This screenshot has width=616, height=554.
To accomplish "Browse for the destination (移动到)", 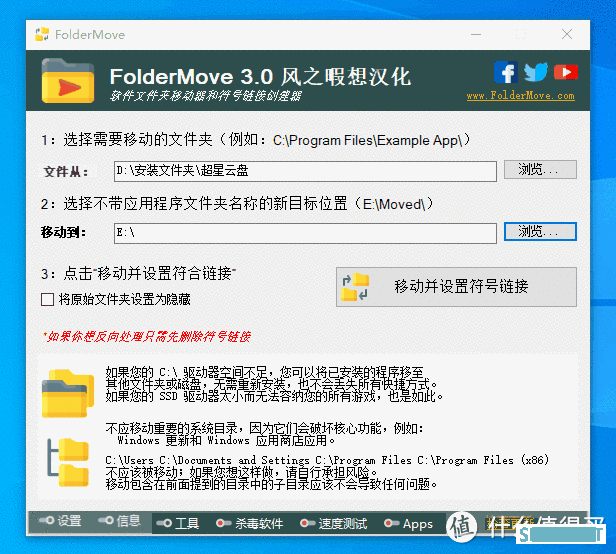I will (x=540, y=231).
